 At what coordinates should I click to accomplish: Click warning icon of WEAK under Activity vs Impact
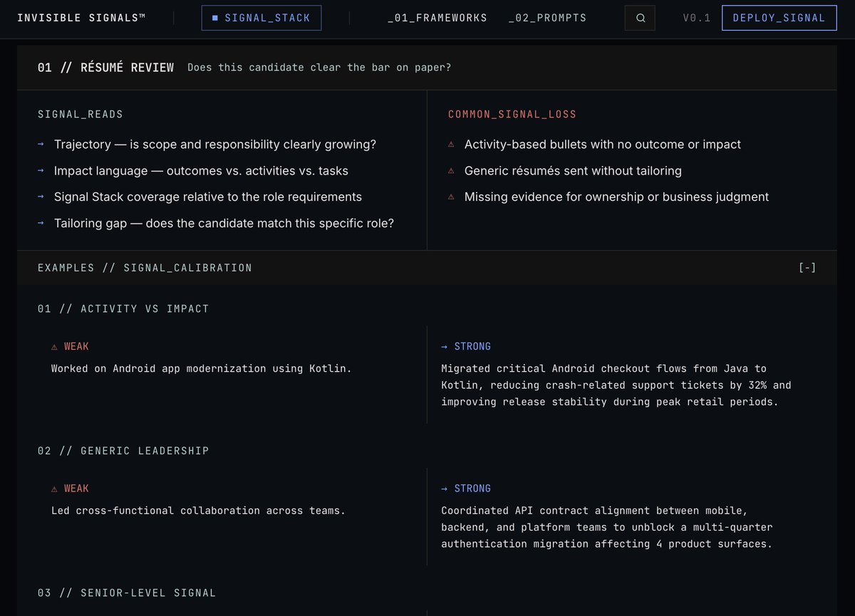[55, 347]
